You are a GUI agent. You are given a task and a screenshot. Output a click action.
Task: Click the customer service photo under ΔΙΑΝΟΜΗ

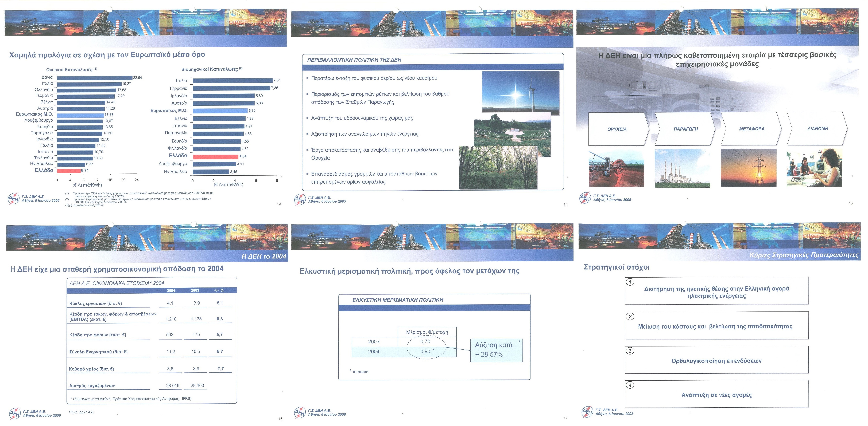[814, 167]
